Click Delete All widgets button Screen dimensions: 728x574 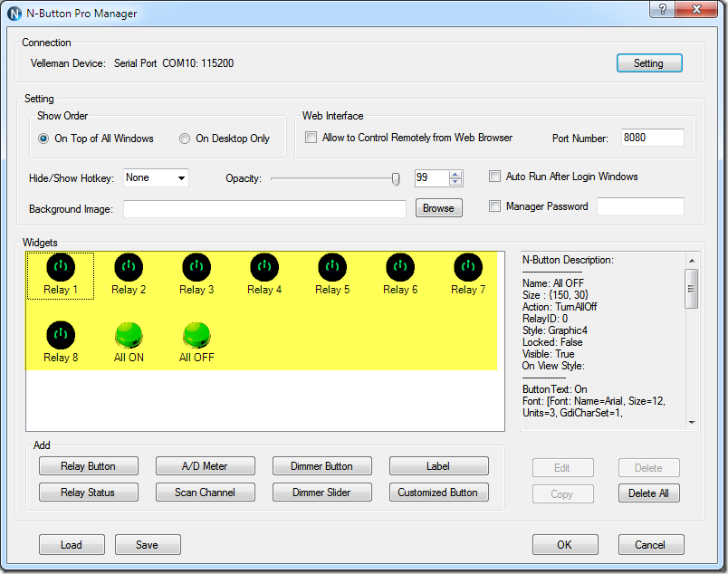pos(649,493)
